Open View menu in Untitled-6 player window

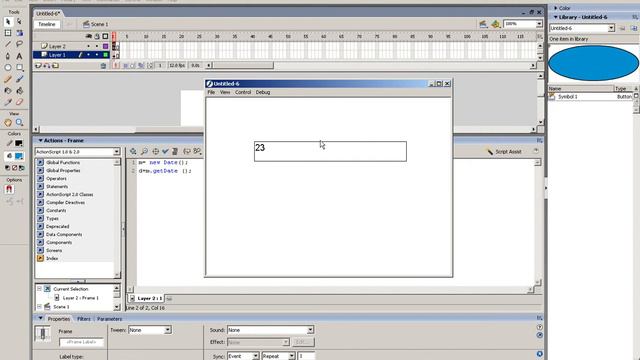(x=225, y=92)
